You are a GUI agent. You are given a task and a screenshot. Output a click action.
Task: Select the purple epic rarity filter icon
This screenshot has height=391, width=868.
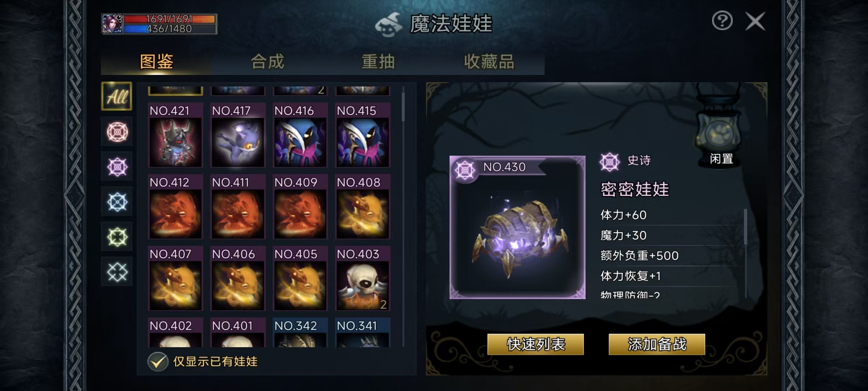117,167
